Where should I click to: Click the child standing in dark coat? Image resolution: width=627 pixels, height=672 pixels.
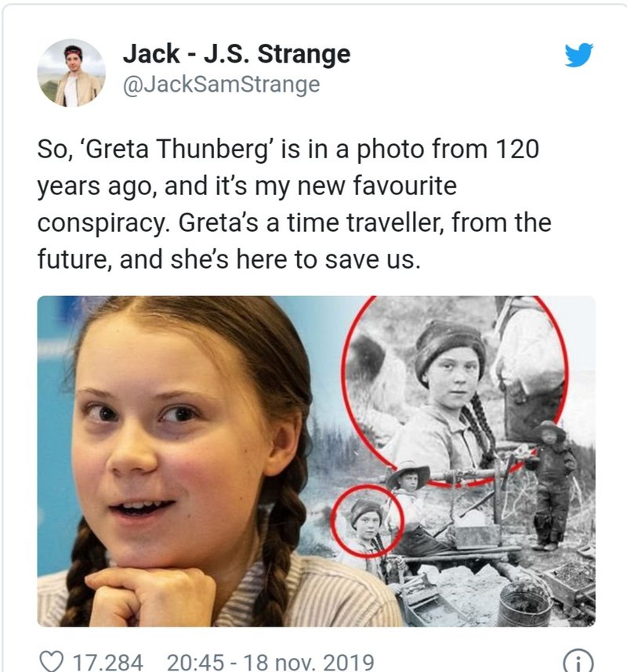(x=550, y=485)
